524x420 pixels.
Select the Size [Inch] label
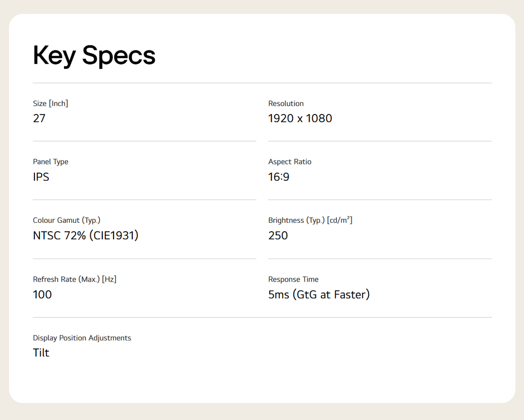(x=50, y=103)
